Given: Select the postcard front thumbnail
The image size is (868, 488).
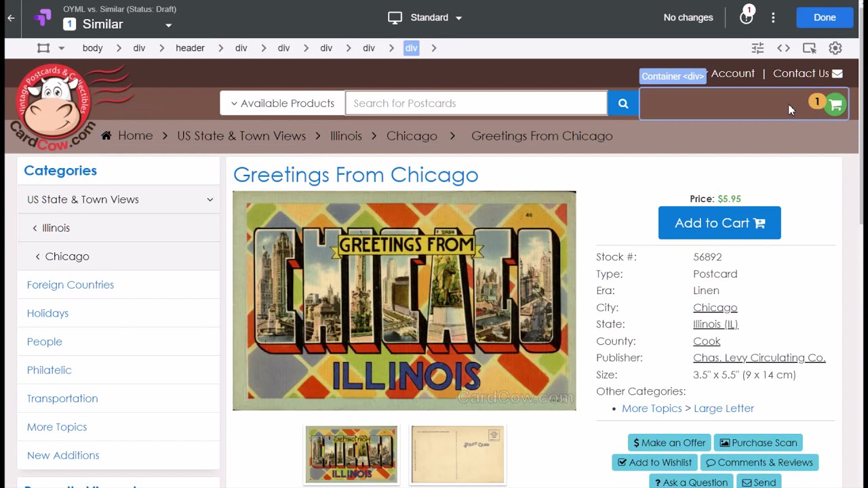Looking at the screenshot, I should pos(351,454).
